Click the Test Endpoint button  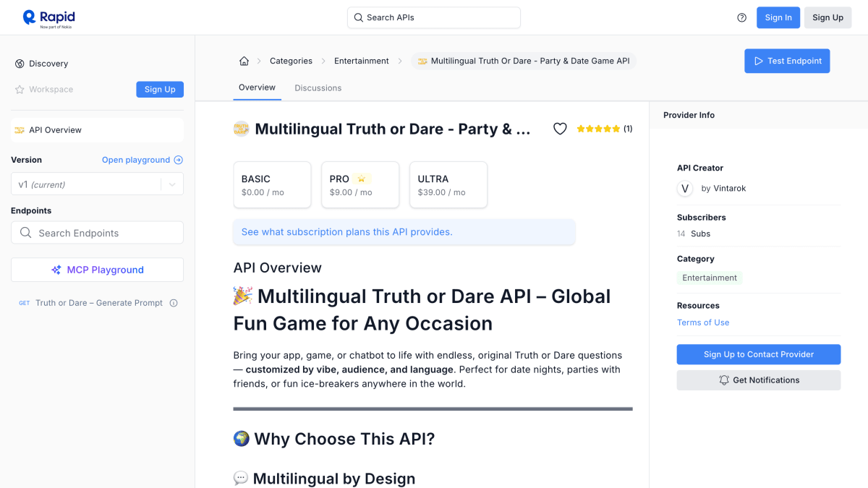(787, 61)
